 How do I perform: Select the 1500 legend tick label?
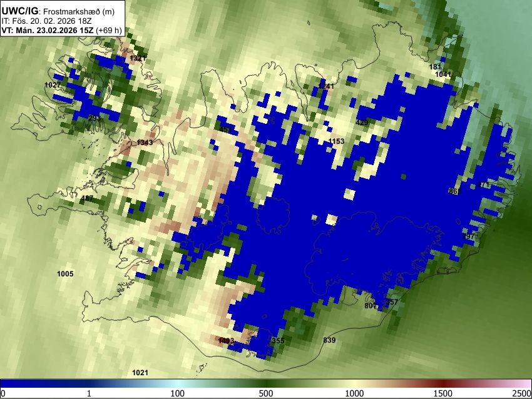click(443, 393)
